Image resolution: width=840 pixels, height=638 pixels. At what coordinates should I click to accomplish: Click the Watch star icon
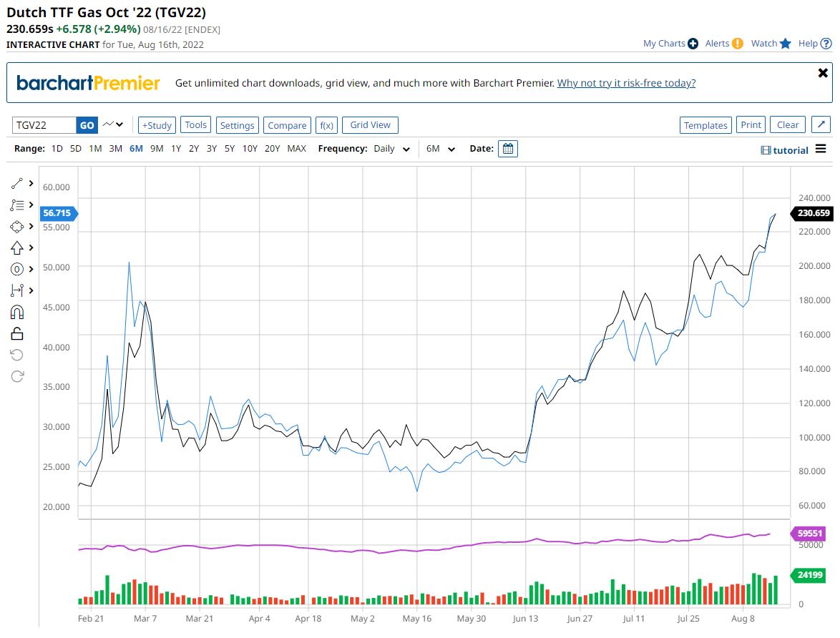[786, 44]
